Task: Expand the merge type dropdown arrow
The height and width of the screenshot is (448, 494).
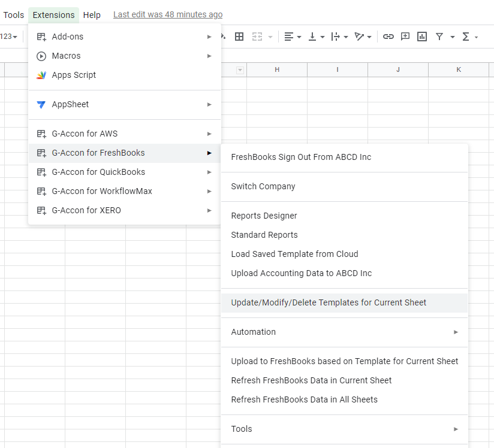Action: pyautogui.click(x=270, y=37)
